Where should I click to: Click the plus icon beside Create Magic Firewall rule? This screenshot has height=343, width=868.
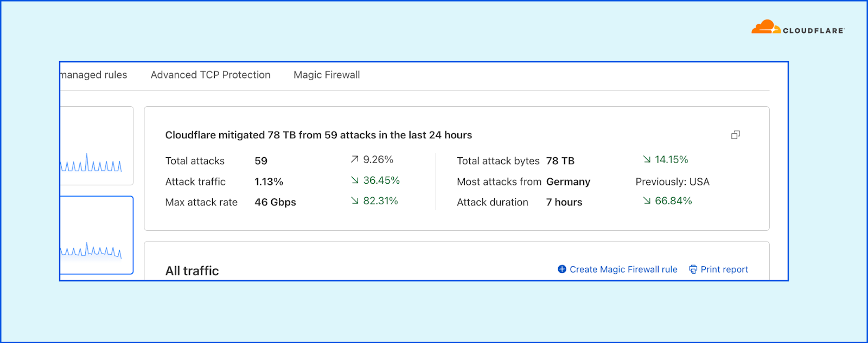pyautogui.click(x=562, y=269)
